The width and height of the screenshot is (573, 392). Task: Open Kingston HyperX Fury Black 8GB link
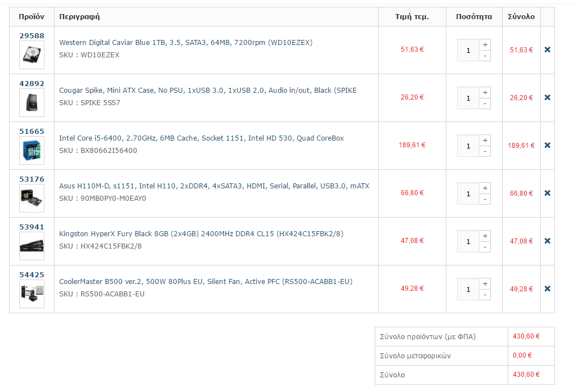[x=202, y=234]
